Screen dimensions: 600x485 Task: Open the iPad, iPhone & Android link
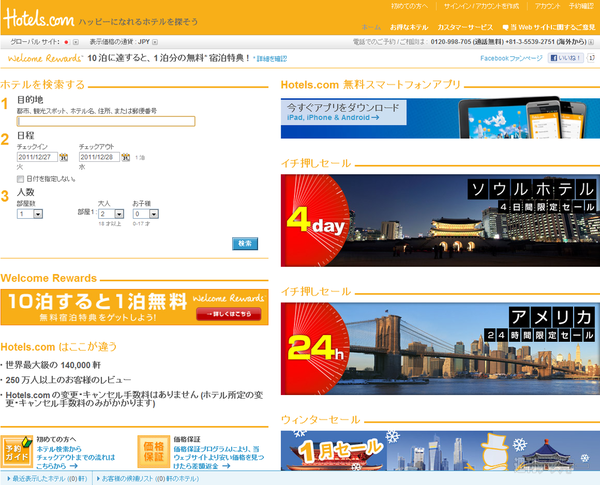point(333,118)
